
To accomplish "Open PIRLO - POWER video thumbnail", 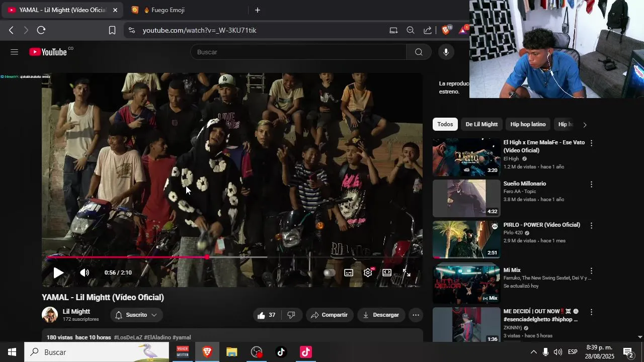I will pyautogui.click(x=466, y=240).
